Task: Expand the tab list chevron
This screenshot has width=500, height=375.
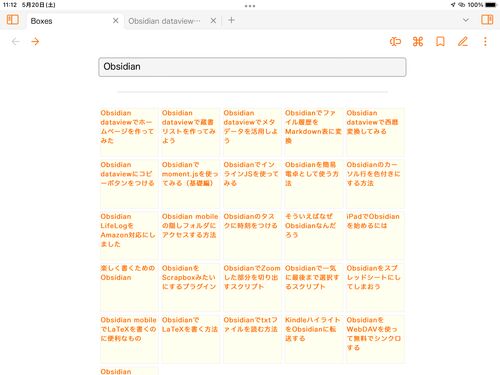Action: pyautogui.click(x=466, y=20)
